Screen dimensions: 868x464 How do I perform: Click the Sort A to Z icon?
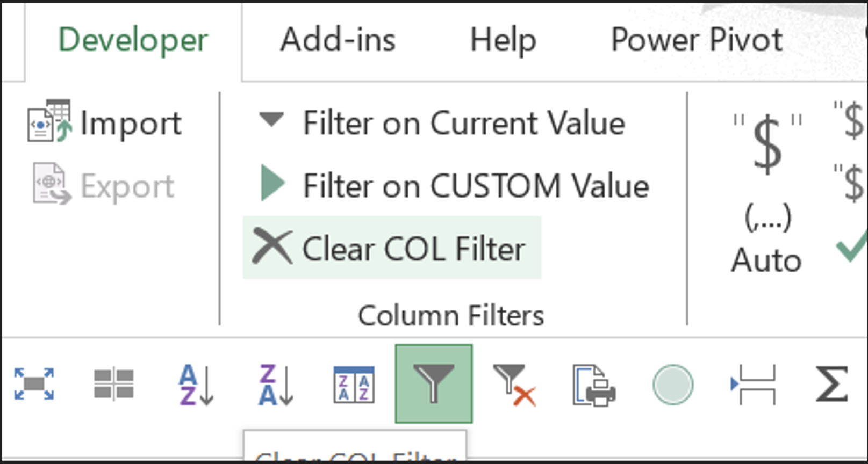pos(196,384)
